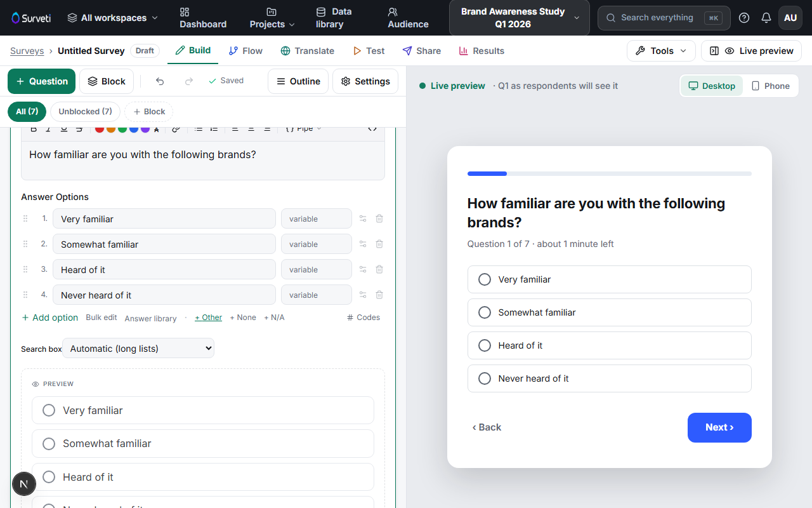Switch preview to Desktop mode

pos(712,86)
